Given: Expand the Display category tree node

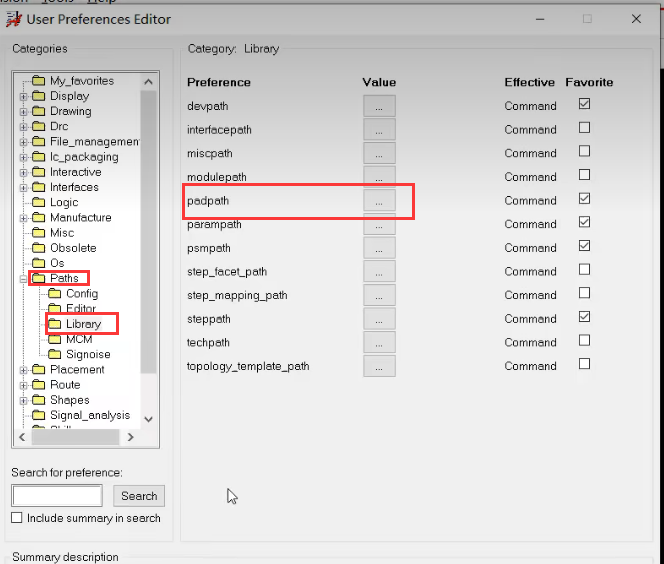Looking at the screenshot, I should coord(23,97).
